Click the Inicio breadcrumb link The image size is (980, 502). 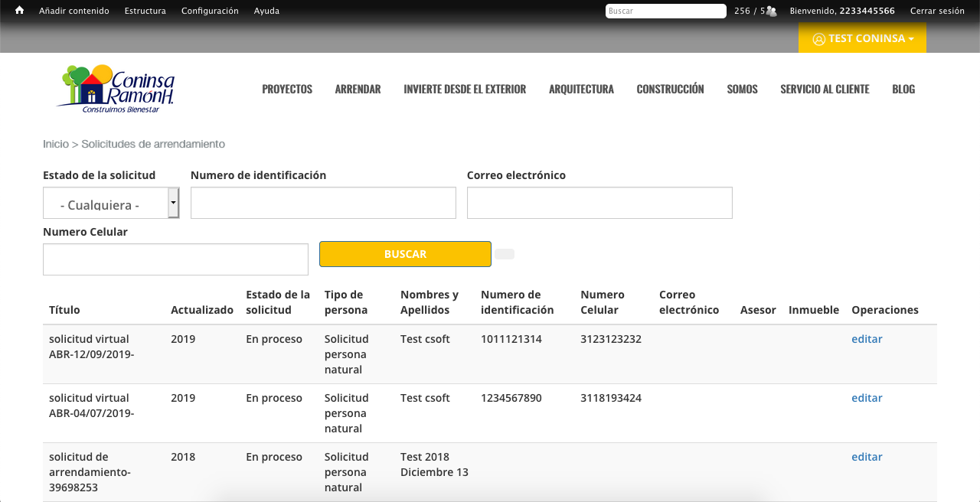pyautogui.click(x=56, y=144)
